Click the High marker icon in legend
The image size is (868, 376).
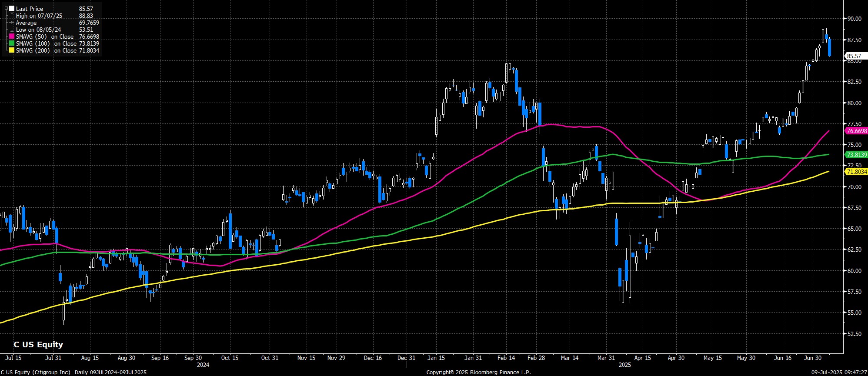tap(12, 16)
